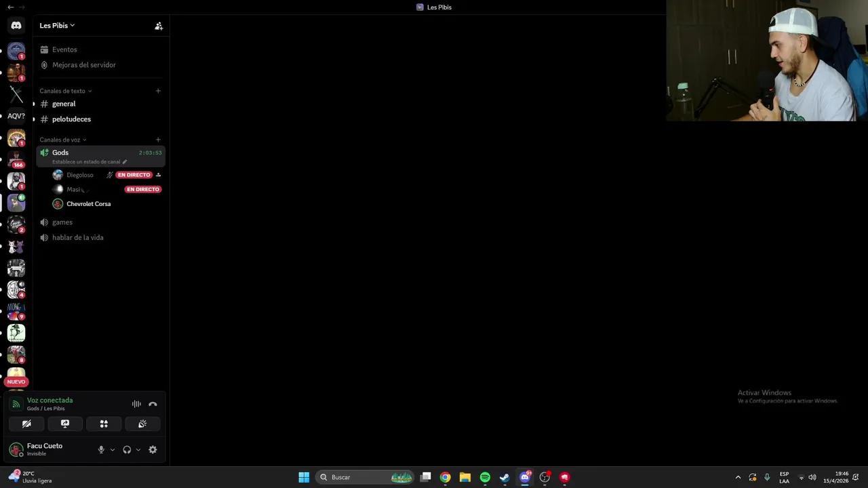
Task: Open the volume icon in system tray
Action: 812,477
